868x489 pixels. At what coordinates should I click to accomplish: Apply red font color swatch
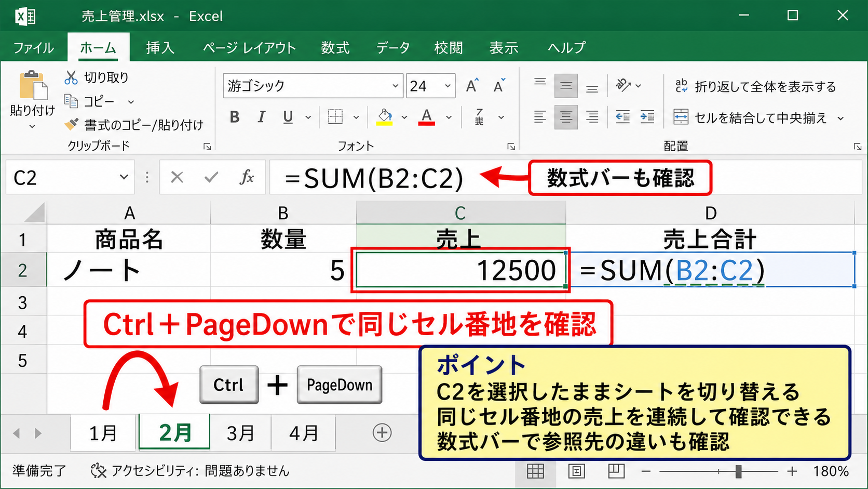point(427,117)
